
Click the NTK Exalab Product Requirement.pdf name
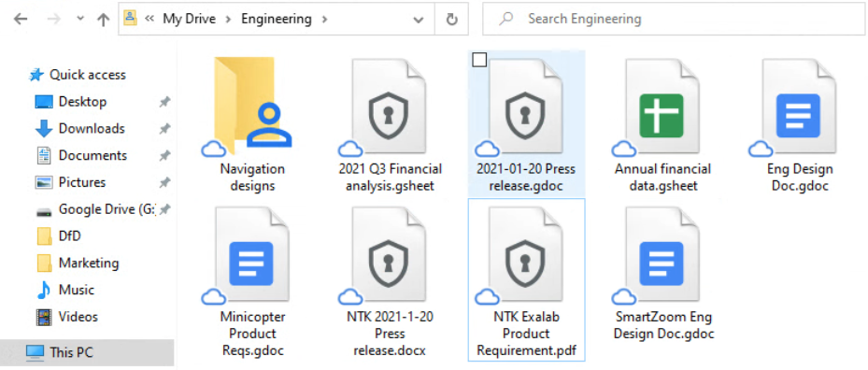click(526, 334)
